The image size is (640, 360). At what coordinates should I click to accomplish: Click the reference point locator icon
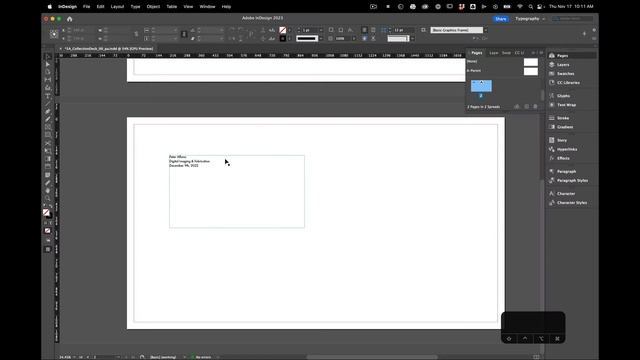point(53,34)
